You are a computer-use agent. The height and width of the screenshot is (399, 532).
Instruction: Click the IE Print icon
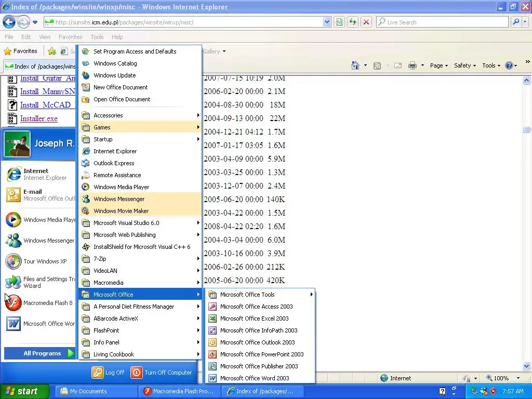(x=412, y=65)
